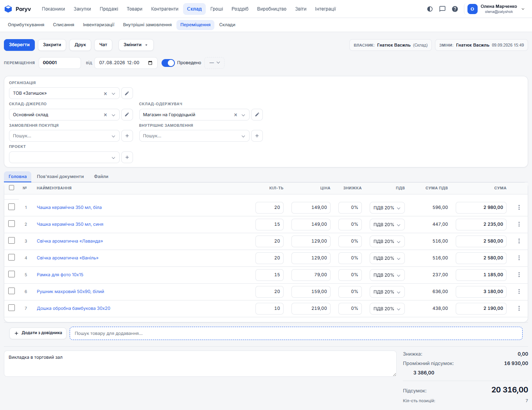Open the Продажі menu
Screen dimensions: 532x410
[109, 9]
